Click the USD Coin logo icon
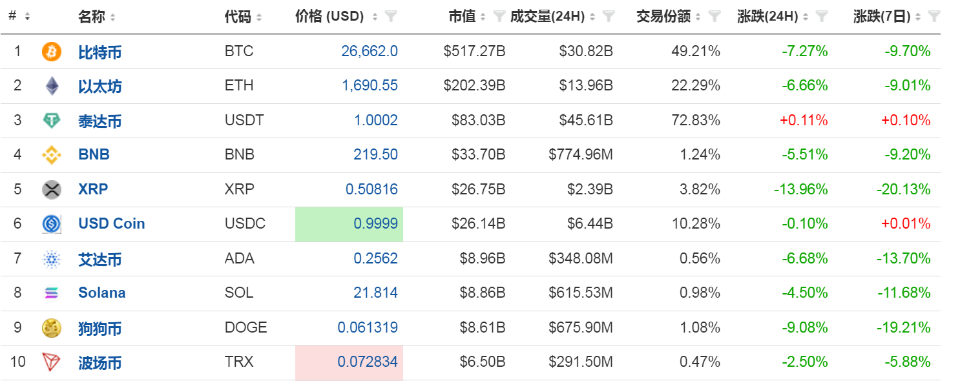 click(x=51, y=224)
